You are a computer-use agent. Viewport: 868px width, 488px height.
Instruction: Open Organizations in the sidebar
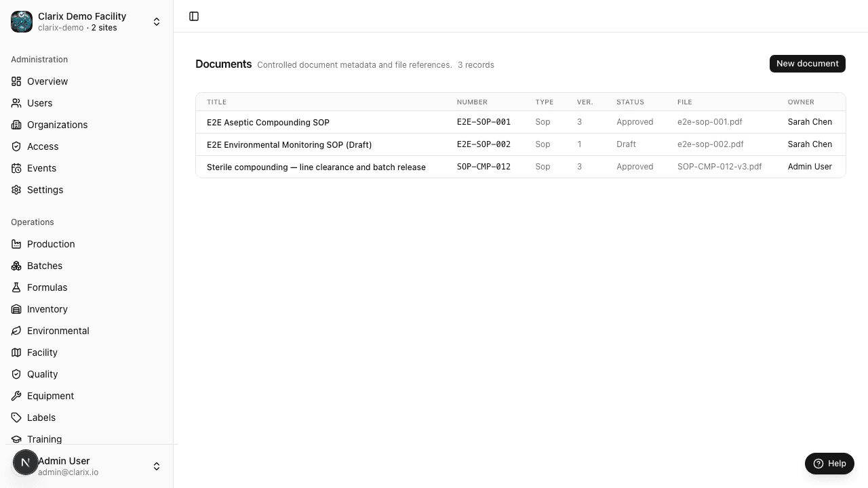coord(87,125)
